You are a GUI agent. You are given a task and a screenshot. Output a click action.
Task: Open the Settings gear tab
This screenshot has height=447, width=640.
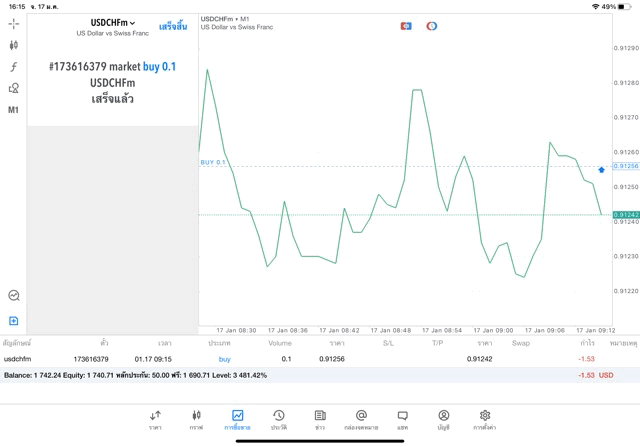point(485,419)
